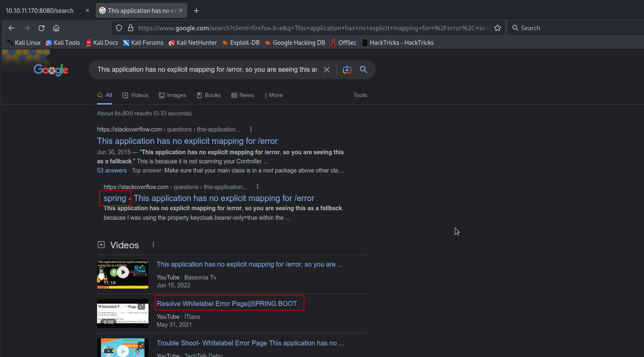Screen dimensions: 644x357
Task: Open 'Resolve Whitelabel Error Page||SPRING BOOT' video link
Action: (x=227, y=304)
